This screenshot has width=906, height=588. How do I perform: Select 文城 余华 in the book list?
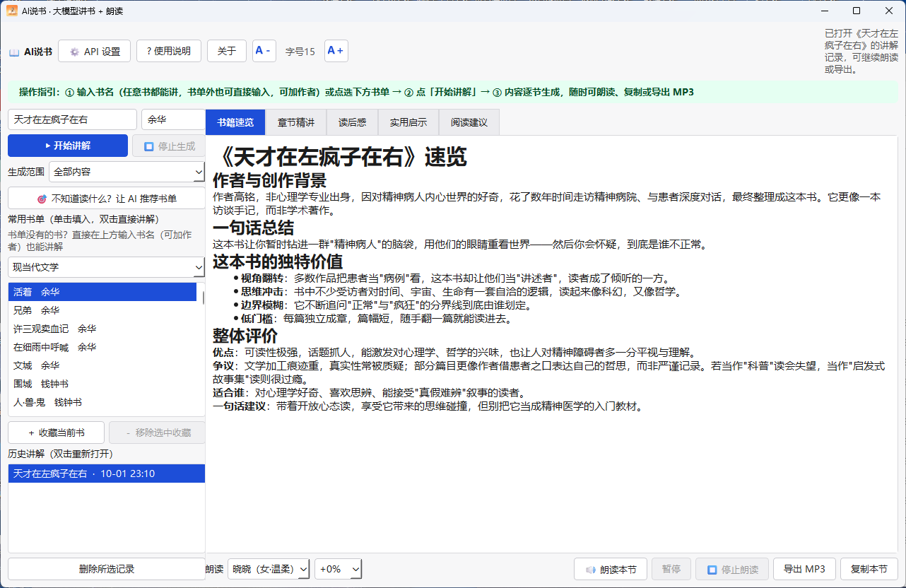(x=102, y=365)
